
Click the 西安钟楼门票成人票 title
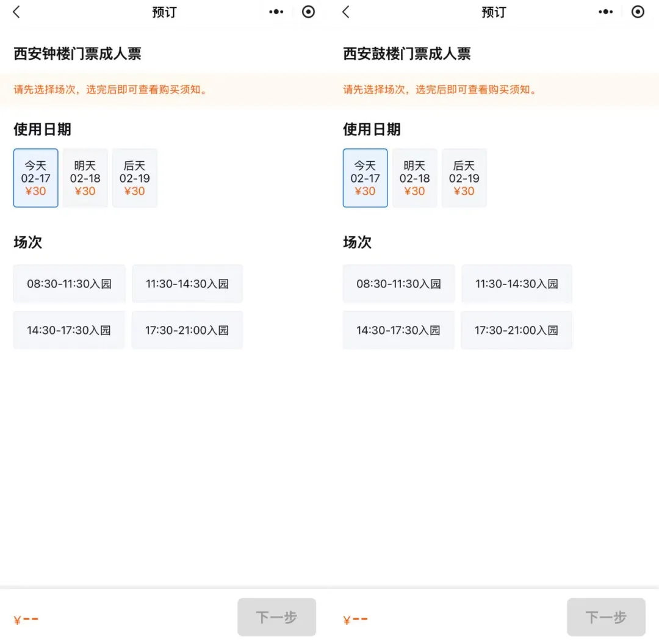point(77,54)
